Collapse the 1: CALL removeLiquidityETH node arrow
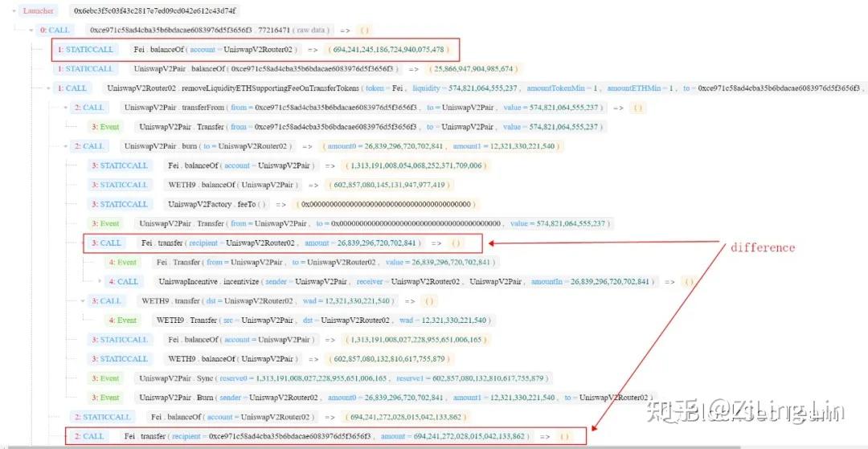The height and width of the screenshot is (449, 868). click(49, 88)
